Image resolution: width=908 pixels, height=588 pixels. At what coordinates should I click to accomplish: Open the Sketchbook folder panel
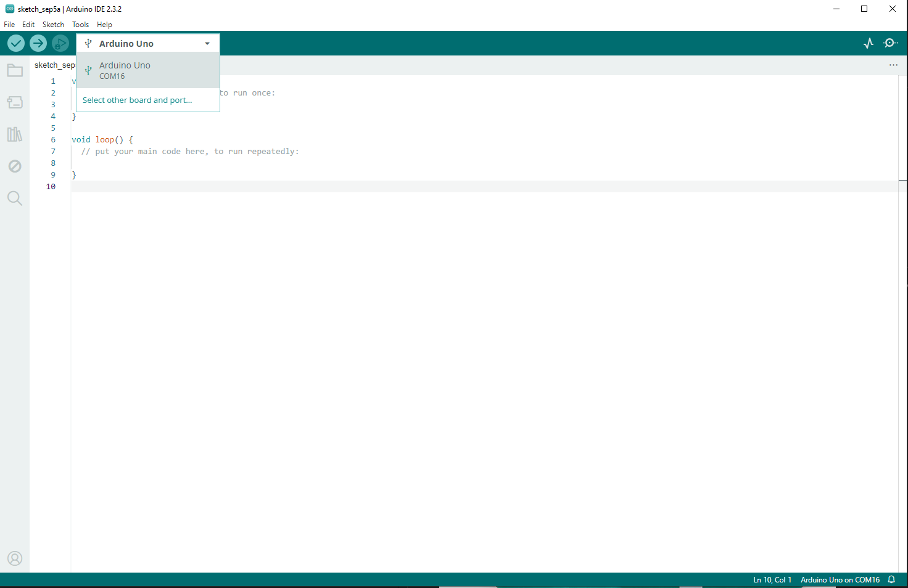tap(15, 70)
